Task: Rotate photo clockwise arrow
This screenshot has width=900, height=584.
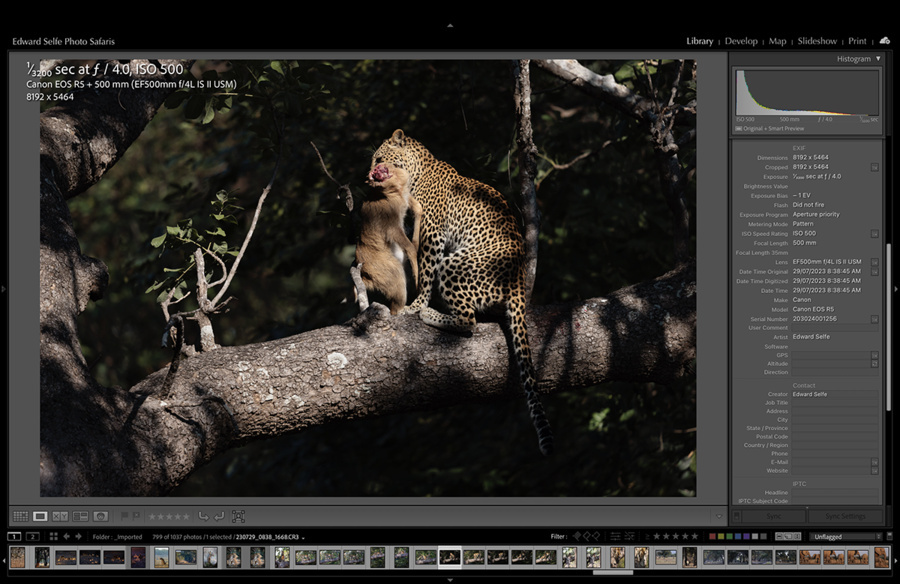Action: (x=219, y=516)
